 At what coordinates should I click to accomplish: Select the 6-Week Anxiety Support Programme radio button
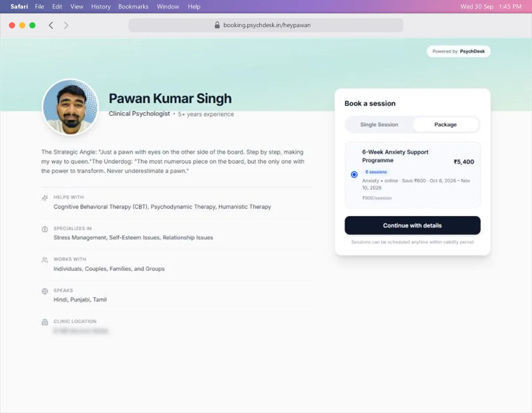[x=354, y=175]
